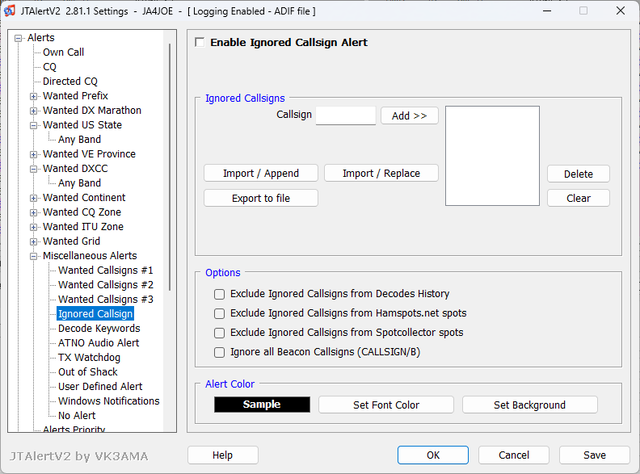Collapse the Wanted DXCC node
Image resolution: width=640 pixels, height=474 pixels.
[x=33, y=169]
